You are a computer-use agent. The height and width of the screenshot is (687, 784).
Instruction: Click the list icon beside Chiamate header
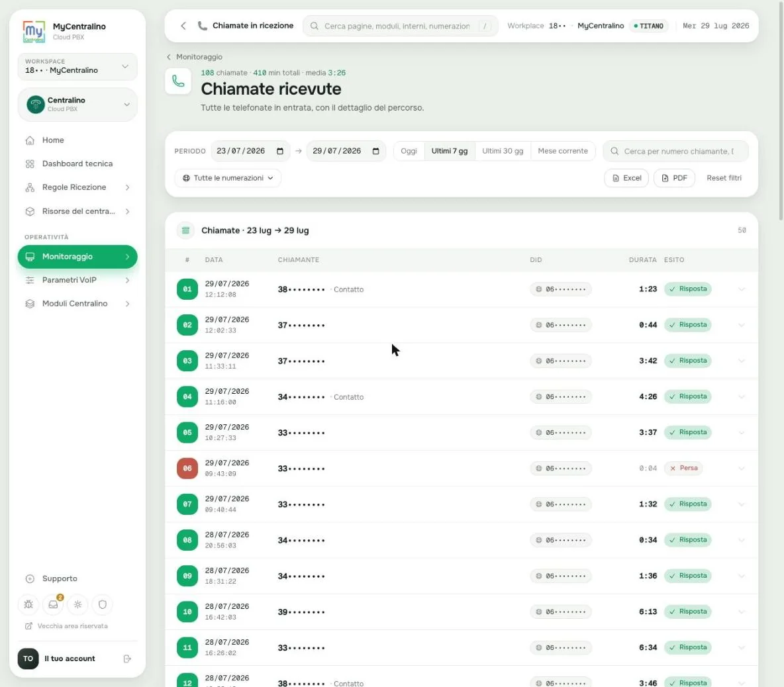(185, 231)
